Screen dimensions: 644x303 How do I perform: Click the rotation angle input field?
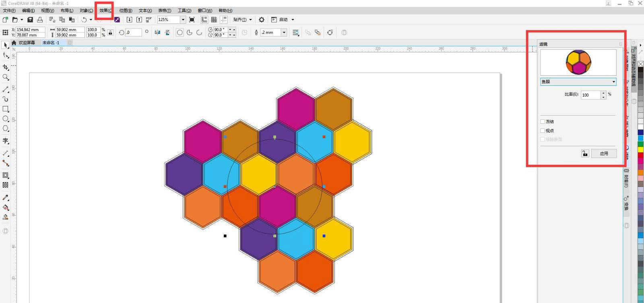[134, 32]
